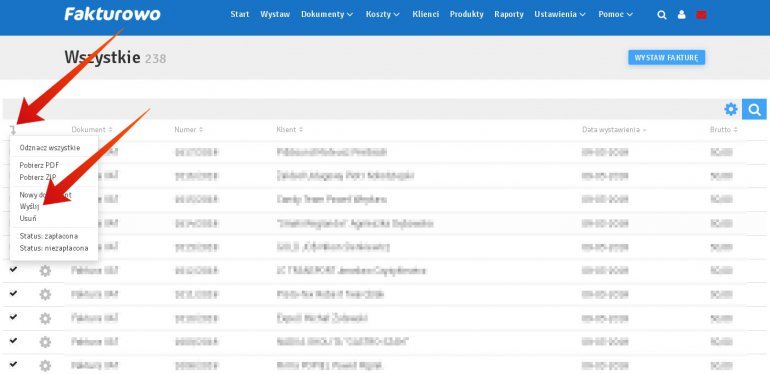Open Klienci page
The width and height of the screenshot is (770, 374).
[x=426, y=14]
